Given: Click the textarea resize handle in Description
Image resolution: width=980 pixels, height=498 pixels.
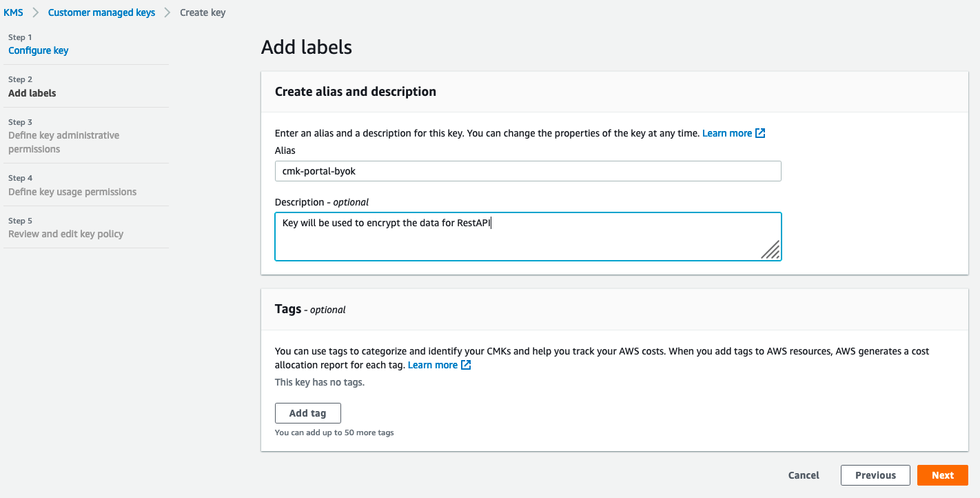Looking at the screenshot, I should click(771, 250).
